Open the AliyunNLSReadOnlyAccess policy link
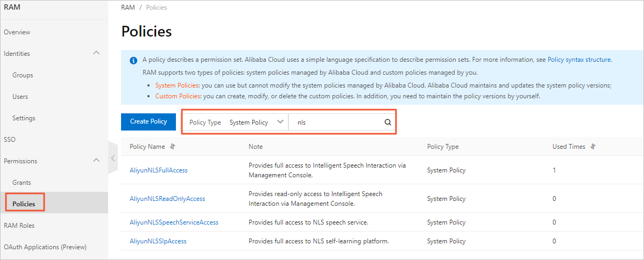This screenshot has height=260, width=644. click(167, 199)
